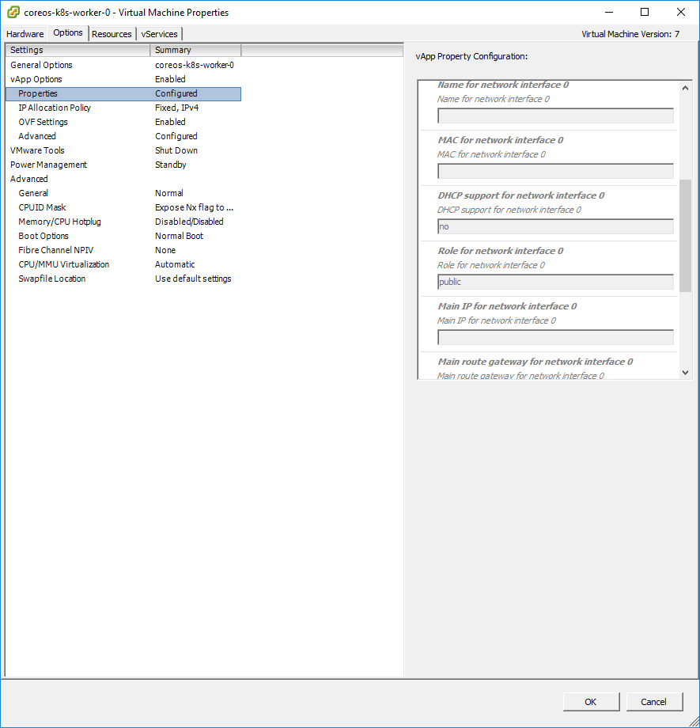Switch to the Resources tab
This screenshot has width=700, height=728.
pos(112,34)
